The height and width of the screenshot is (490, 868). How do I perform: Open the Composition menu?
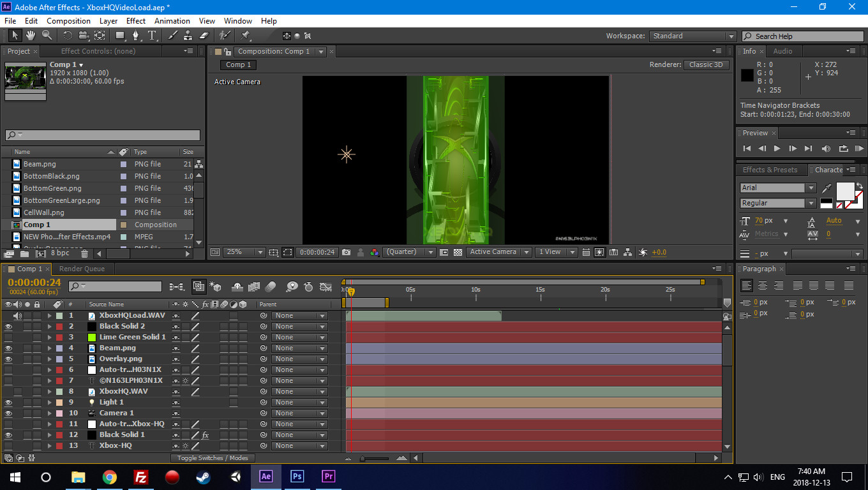pos(68,21)
